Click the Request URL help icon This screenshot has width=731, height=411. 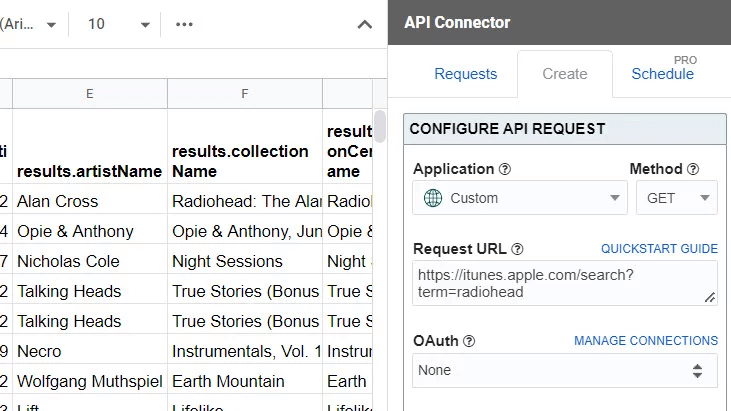click(517, 249)
